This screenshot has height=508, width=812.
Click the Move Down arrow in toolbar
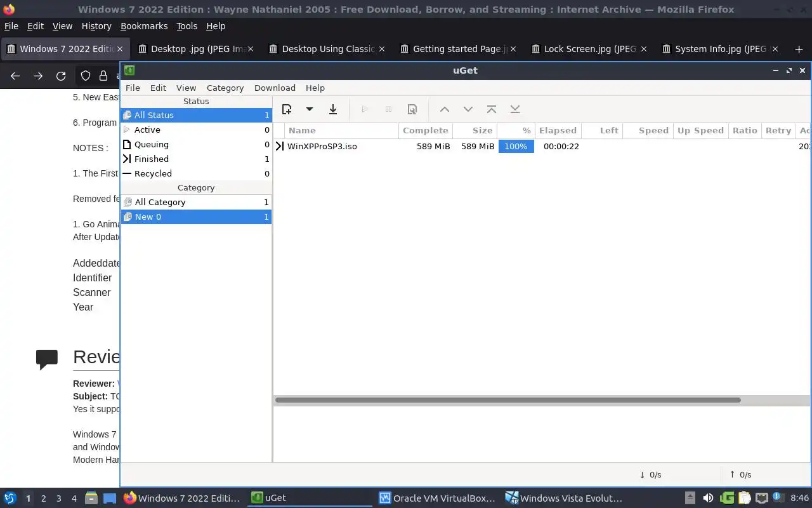tap(468, 109)
